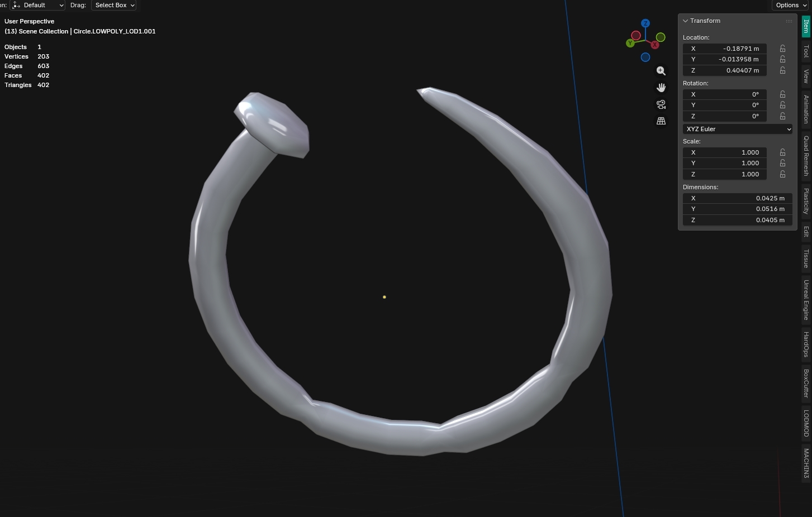Click the zoom magnifier viewport icon
This screenshot has height=517, width=812.
[x=661, y=71]
